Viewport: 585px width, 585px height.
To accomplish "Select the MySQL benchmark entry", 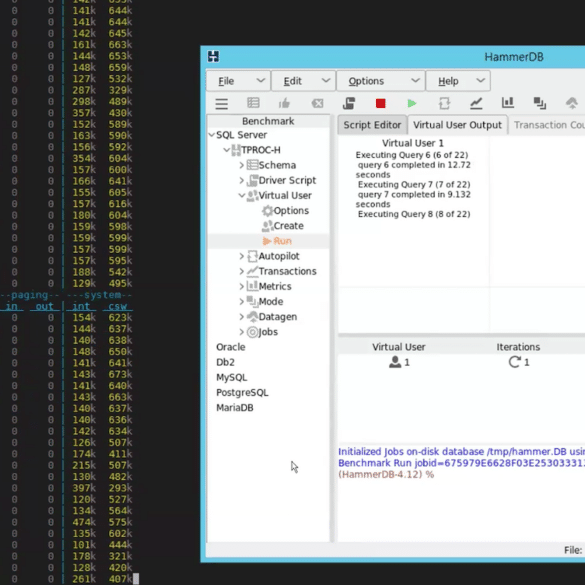I will (231, 378).
